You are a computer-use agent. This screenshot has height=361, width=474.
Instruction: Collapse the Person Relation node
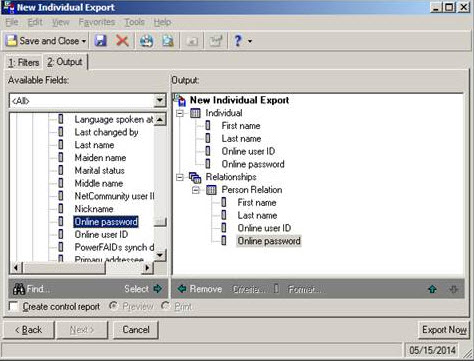coord(196,190)
